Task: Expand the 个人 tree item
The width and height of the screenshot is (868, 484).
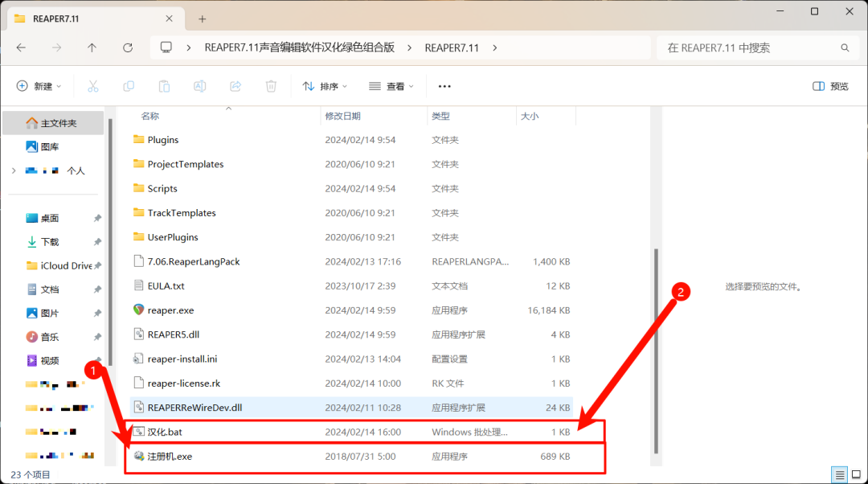Action: (x=14, y=170)
